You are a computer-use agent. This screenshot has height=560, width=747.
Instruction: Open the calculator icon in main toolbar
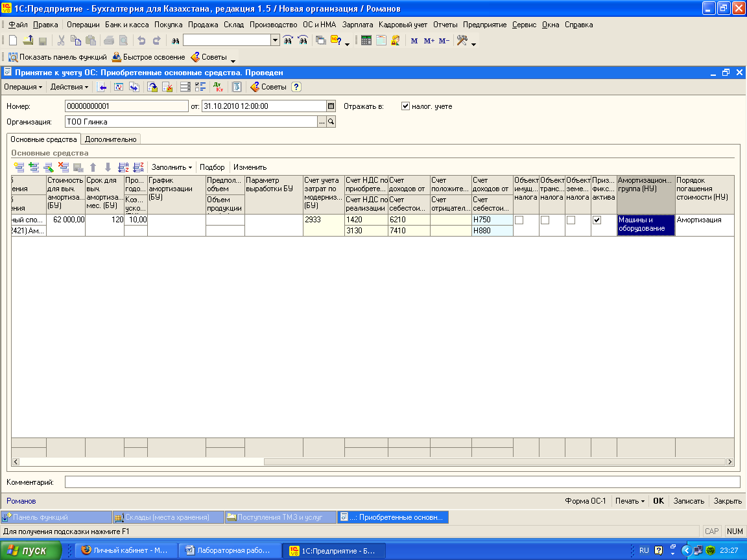click(366, 40)
